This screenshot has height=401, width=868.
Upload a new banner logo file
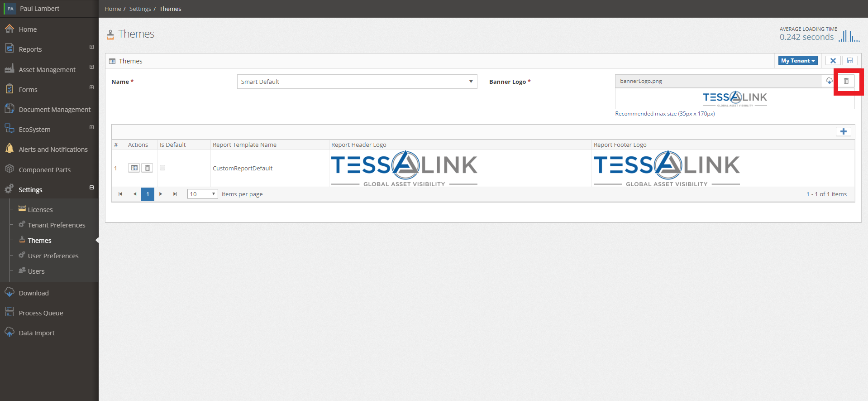click(x=829, y=81)
